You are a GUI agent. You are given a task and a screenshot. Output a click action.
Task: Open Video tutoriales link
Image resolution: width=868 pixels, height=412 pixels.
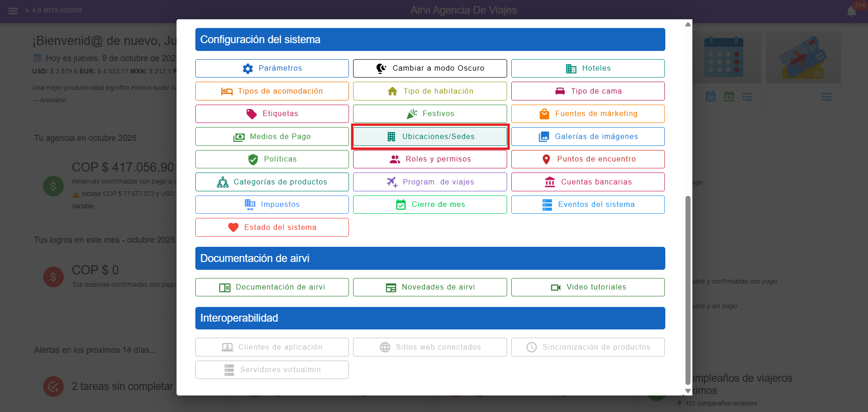point(588,287)
